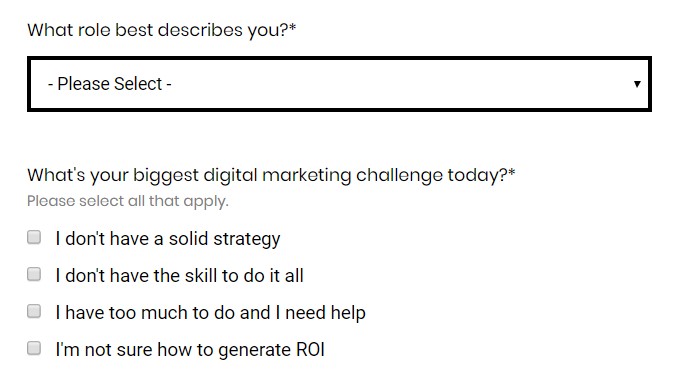The image size is (681, 390).
Task: Click label text 'I don't have the skill to do it all'
Action: point(179,276)
